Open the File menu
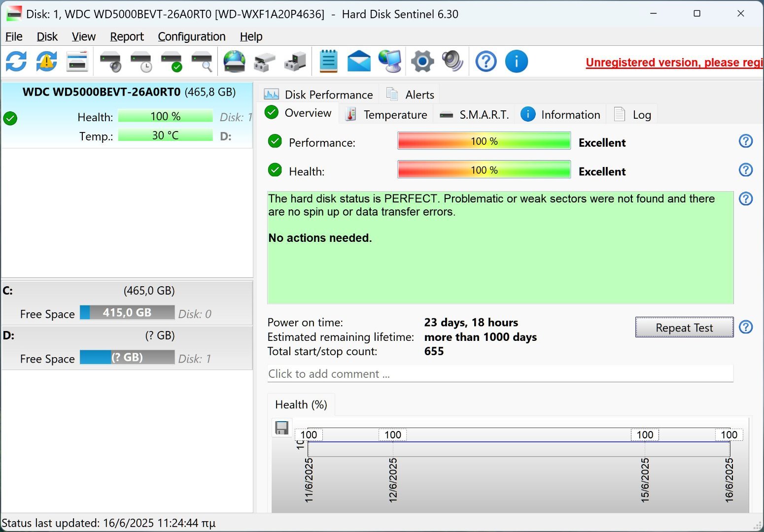Image resolution: width=764 pixels, height=532 pixels. [x=14, y=37]
